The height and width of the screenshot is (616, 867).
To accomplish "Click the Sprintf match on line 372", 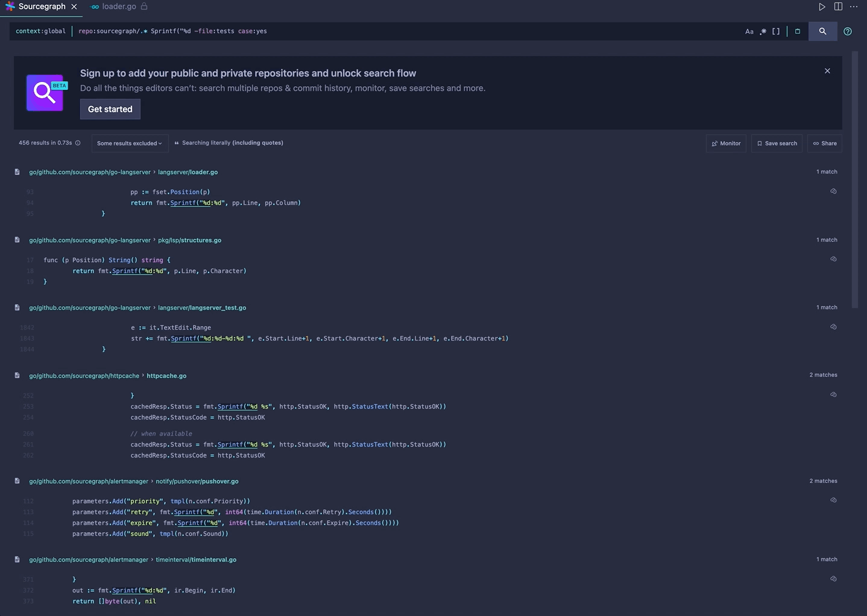I will [131, 591].
